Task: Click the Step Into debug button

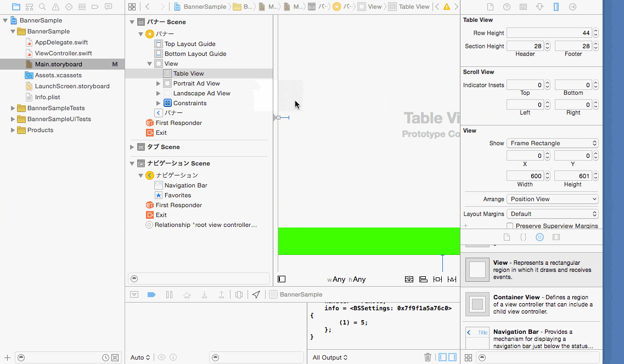Action: pos(204,294)
